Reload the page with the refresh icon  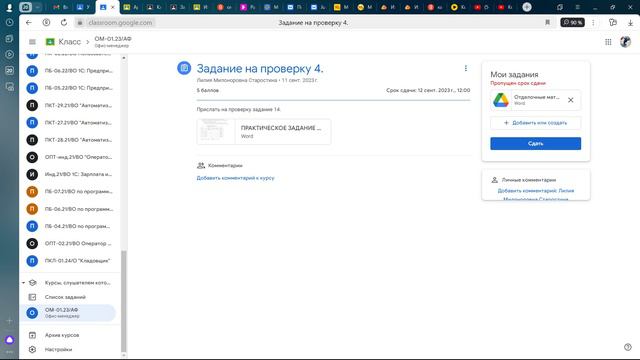pyautogui.click(x=64, y=22)
